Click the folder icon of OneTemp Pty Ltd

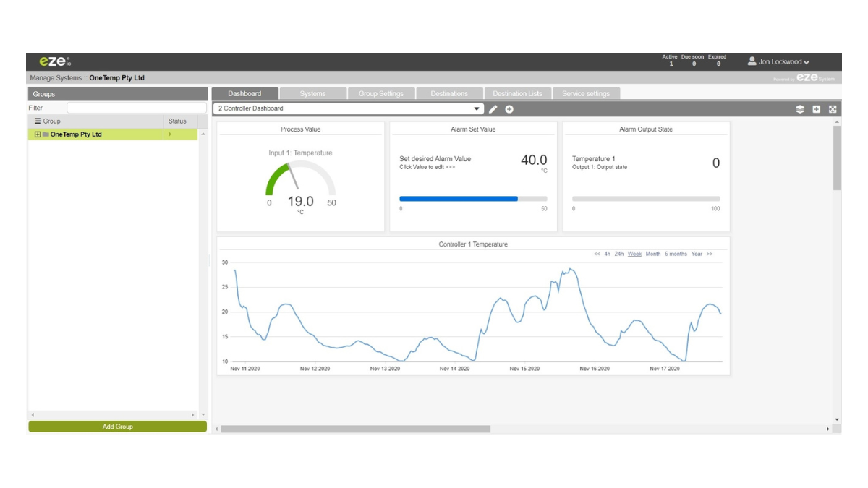46,134
